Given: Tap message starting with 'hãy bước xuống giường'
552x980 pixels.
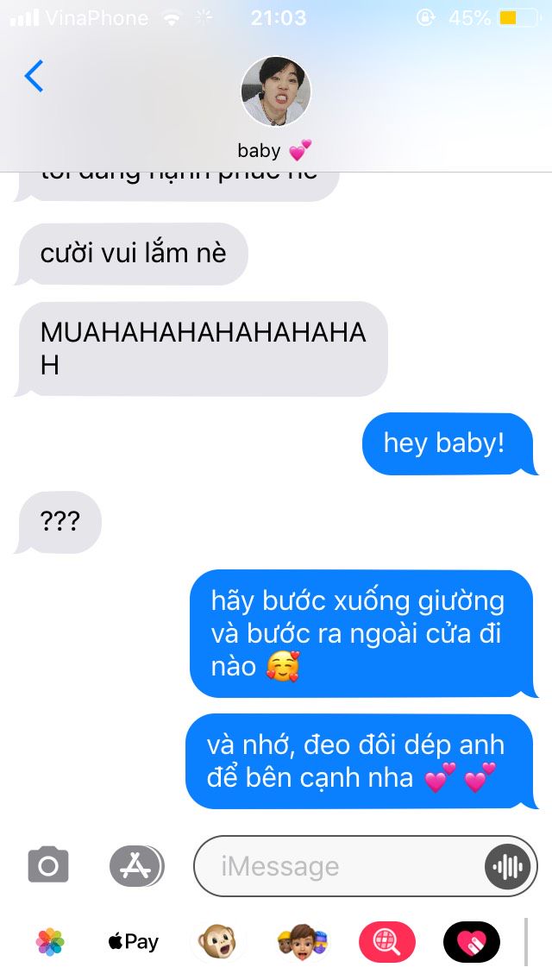Looking at the screenshot, I should pos(362,633).
